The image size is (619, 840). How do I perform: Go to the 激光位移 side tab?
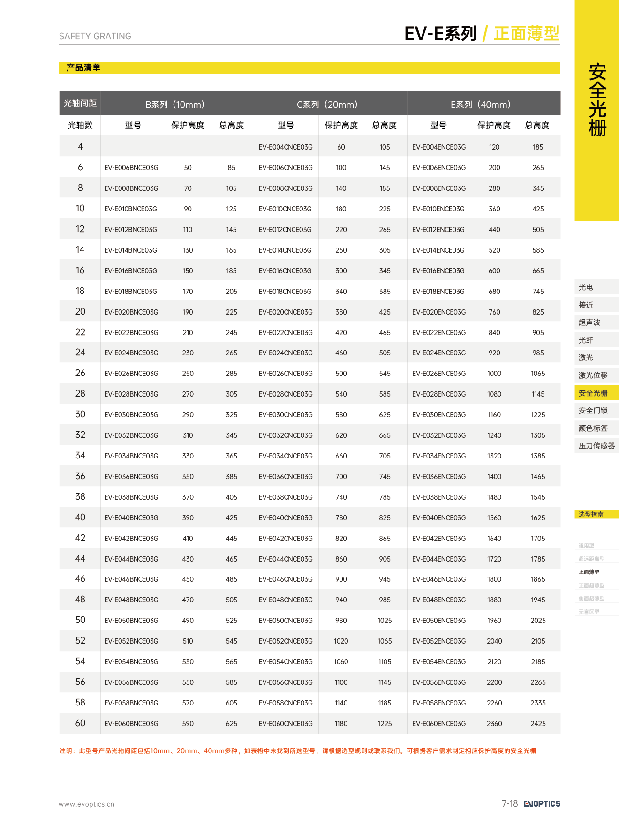coord(596,375)
